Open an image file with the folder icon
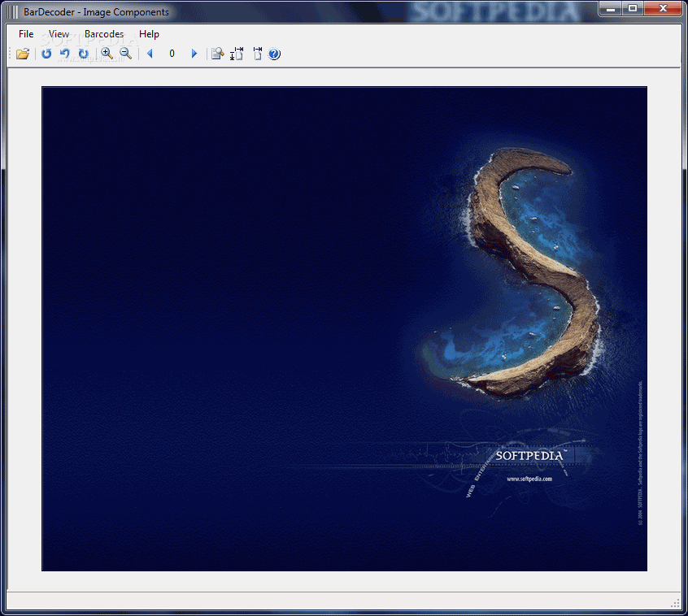 (23, 54)
